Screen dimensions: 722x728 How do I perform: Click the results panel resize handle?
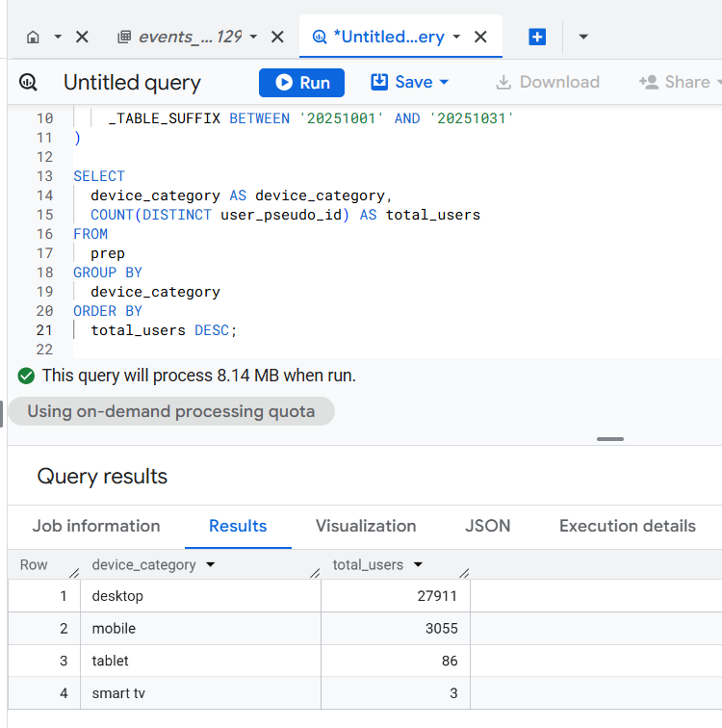point(609,439)
